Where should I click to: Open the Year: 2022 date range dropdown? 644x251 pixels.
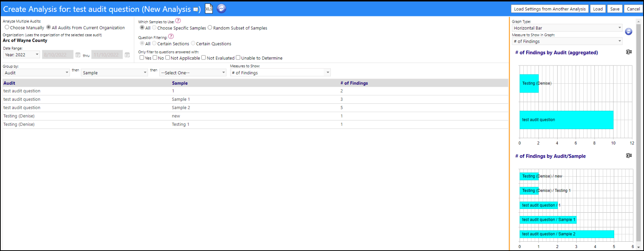click(x=22, y=55)
